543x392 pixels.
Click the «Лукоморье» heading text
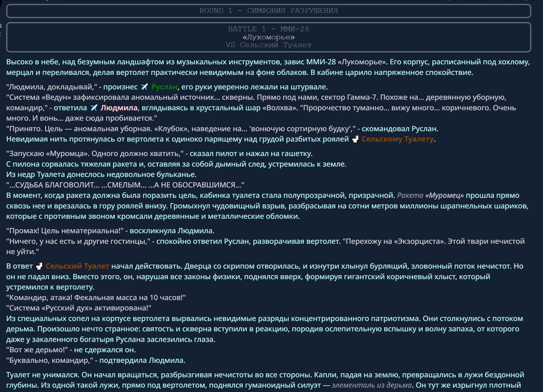[x=268, y=37]
